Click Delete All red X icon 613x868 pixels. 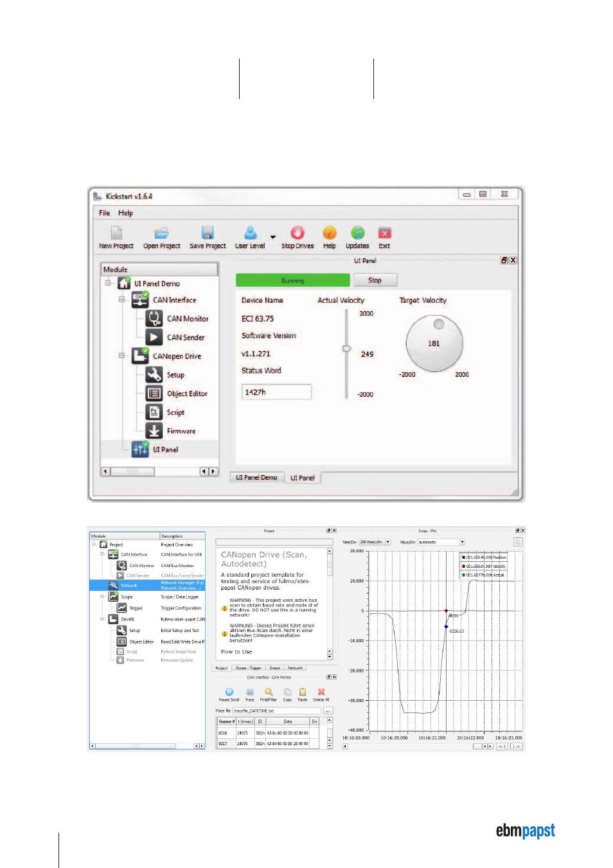pyautogui.click(x=321, y=692)
